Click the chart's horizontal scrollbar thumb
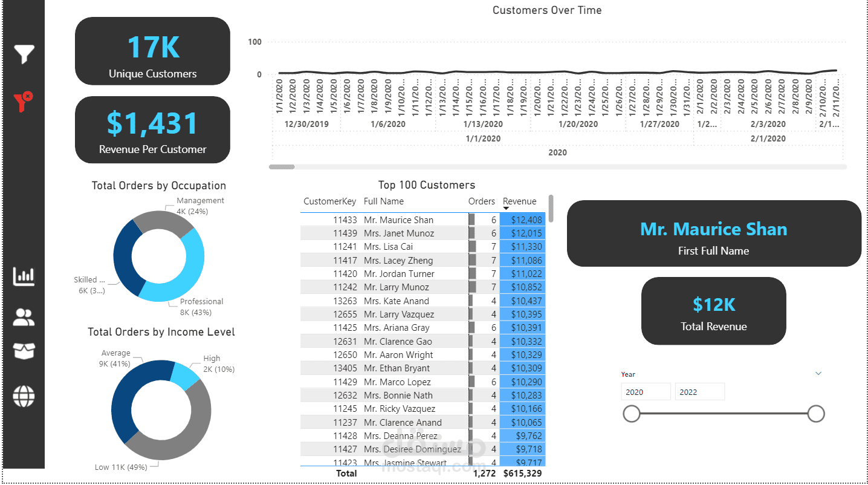Screen dimensions: 868x485 [282, 167]
